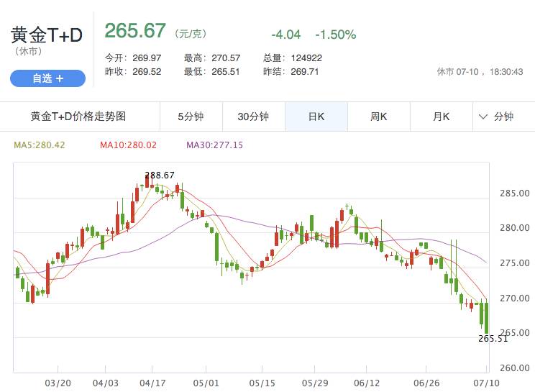Select the 日K chart tab
This screenshot has height=392, width=535.
coord(316,117)
